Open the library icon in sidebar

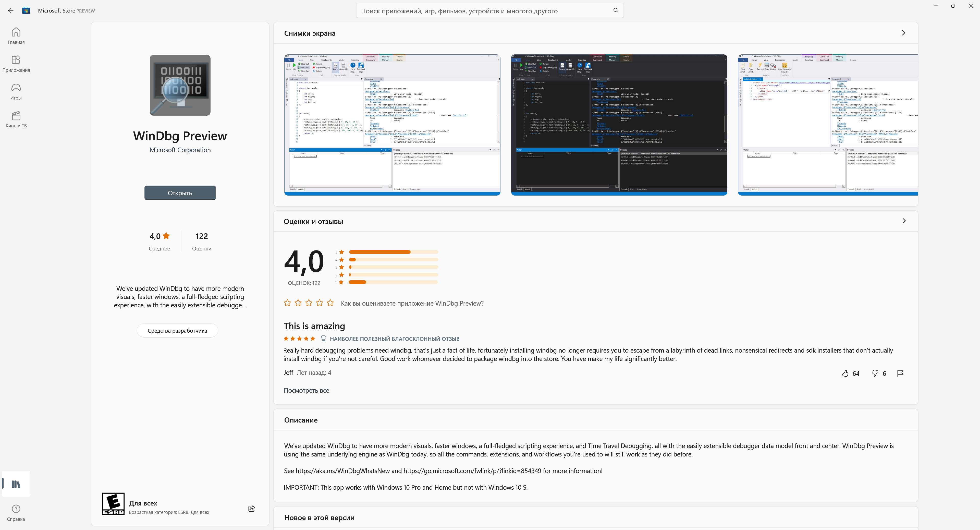[x=16, y=484]
